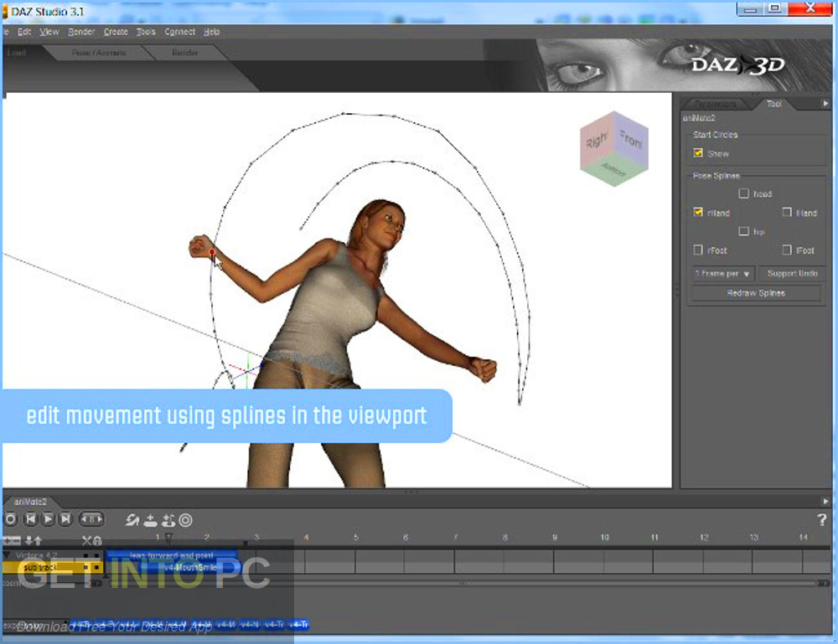Open the Help menu

click(x=212, y=32)
